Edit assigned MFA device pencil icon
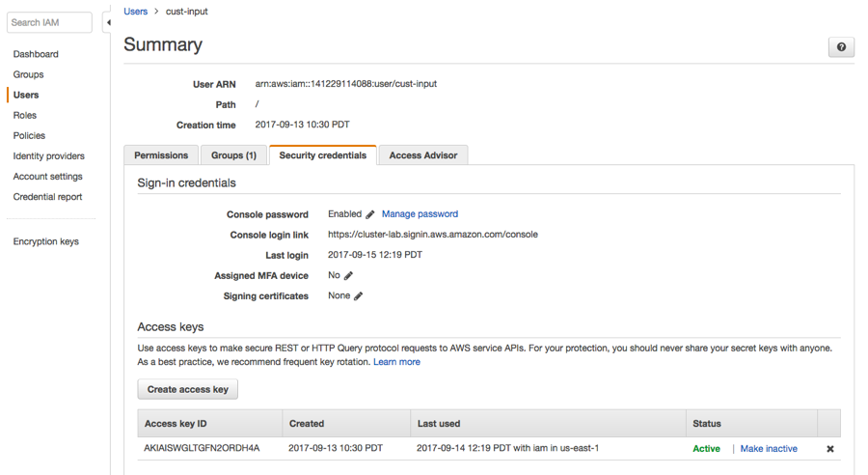The height and width of the screenshot is (475, 868). 349,276
